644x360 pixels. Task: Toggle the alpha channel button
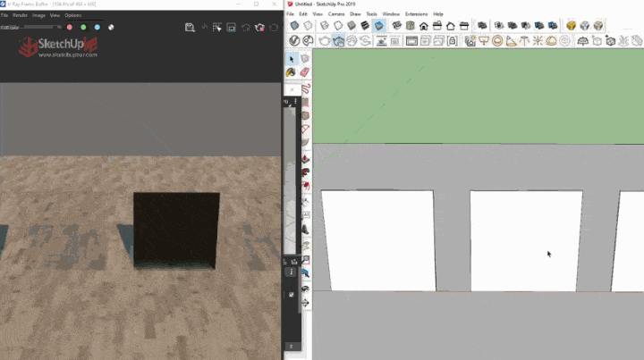coord(111,28)
